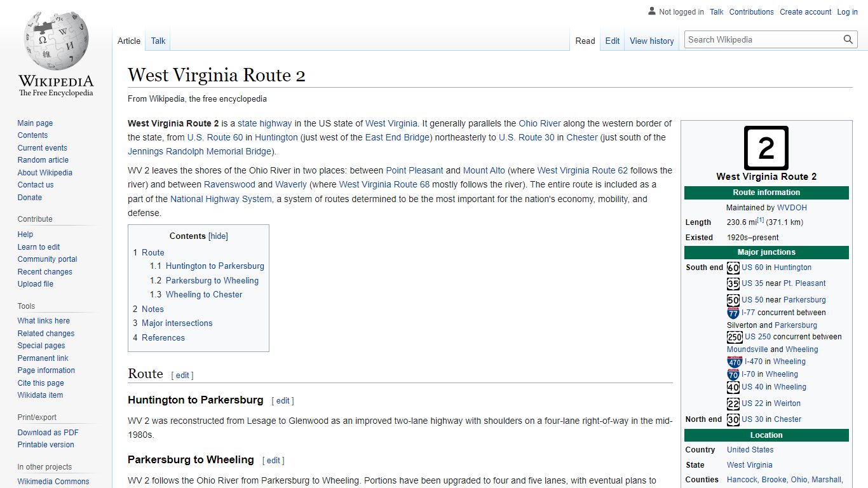Open the Create account link
Image resolution: width=868 pixels, height=488 pixels.
pos(806,11)
